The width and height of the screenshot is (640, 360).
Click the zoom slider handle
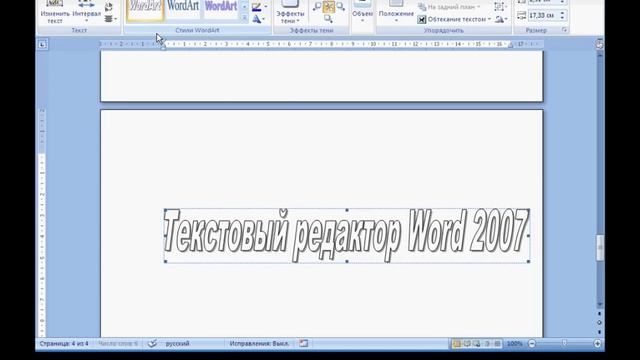click(x=564, y=344)
